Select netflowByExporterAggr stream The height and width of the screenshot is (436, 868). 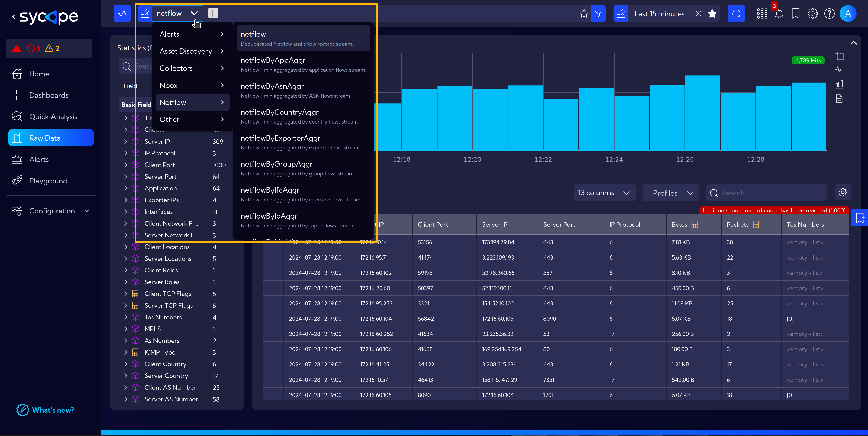tap(303, 142)
